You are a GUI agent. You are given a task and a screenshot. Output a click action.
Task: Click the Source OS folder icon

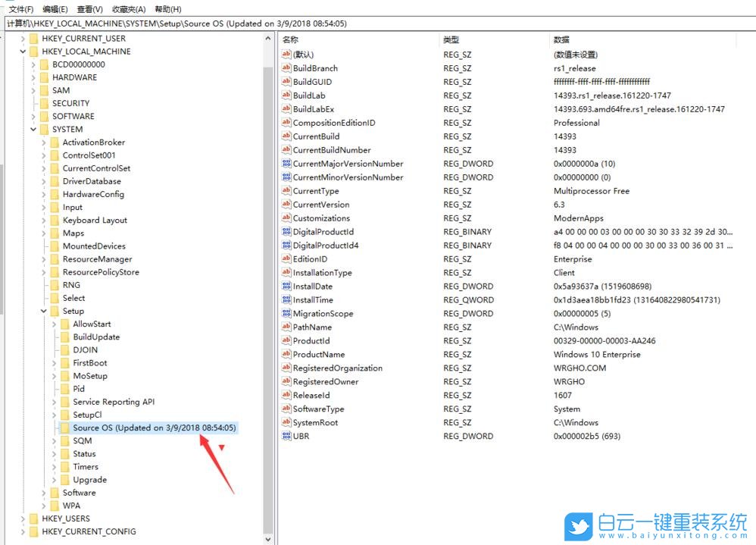click(64, 428)
